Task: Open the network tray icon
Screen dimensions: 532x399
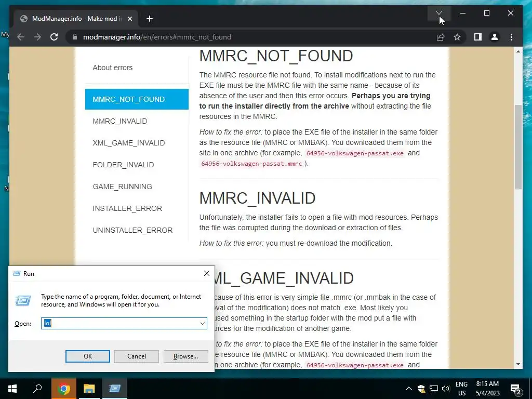Action: point(434,389)
